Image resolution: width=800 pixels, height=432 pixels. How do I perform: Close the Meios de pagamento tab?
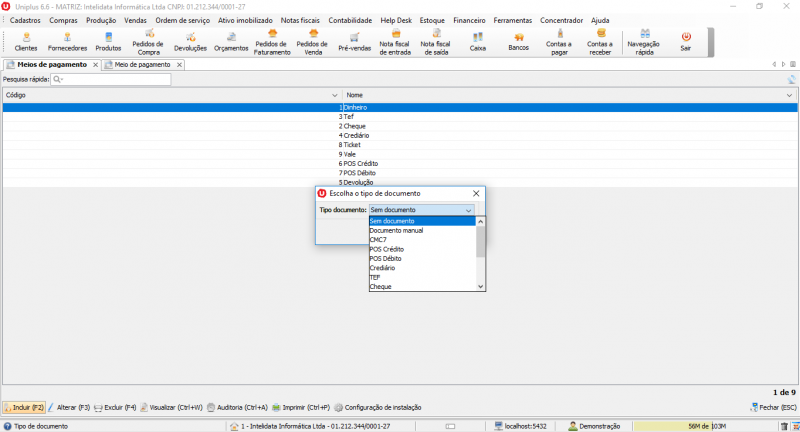(95, 65)
